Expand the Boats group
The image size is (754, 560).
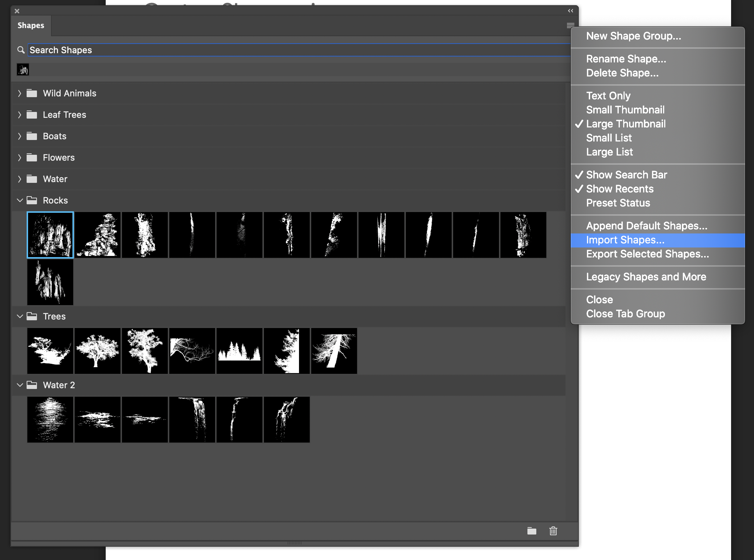pyautogui.click(x=20, y=136)
